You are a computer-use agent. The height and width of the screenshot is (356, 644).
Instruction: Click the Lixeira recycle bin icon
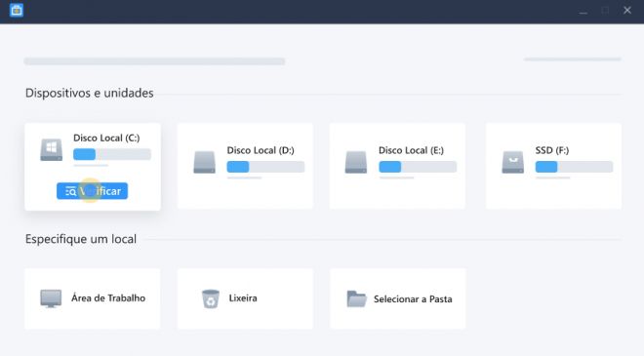211,298
